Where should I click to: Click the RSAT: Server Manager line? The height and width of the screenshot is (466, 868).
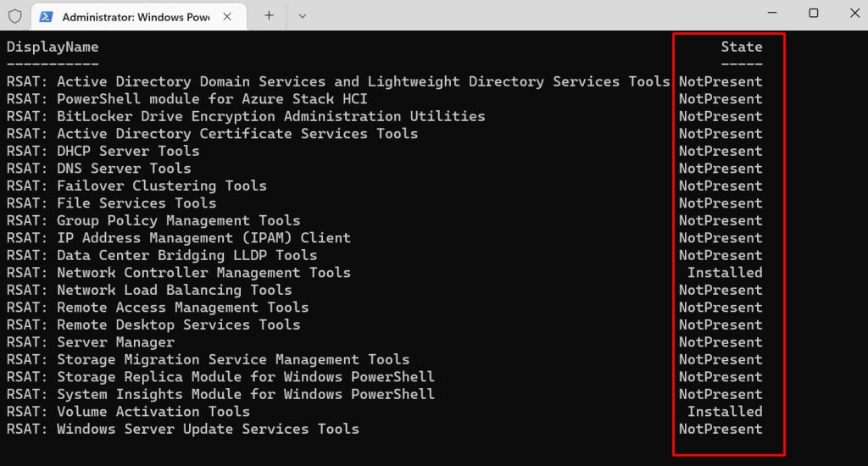[90, 342]
